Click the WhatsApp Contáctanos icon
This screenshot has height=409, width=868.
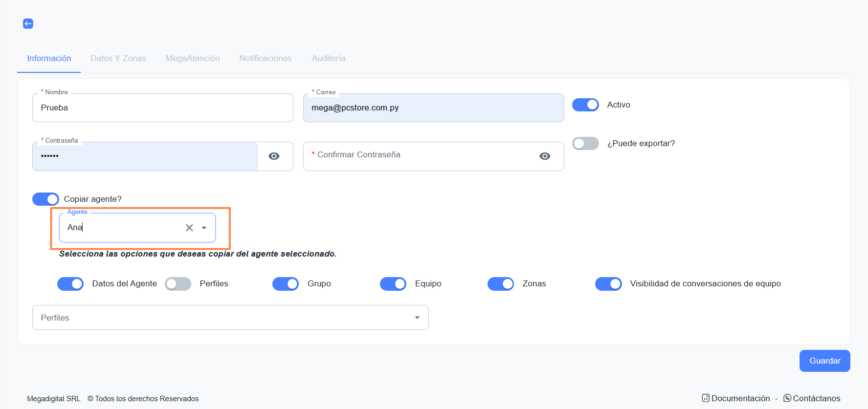pyautogui.click(x=787, y=398)
